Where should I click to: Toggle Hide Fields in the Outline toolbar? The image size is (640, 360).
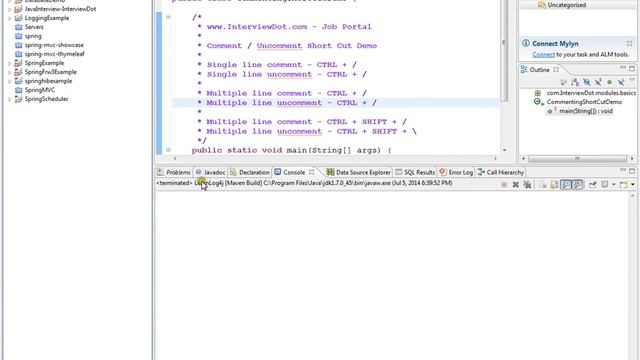[x=587, y=82]
